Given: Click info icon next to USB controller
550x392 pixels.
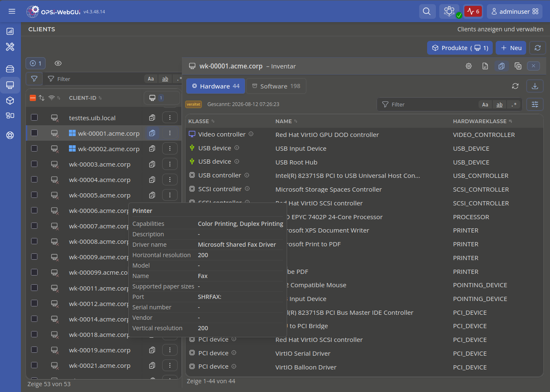Looking at the screenshot, I should tap(247, 175).
